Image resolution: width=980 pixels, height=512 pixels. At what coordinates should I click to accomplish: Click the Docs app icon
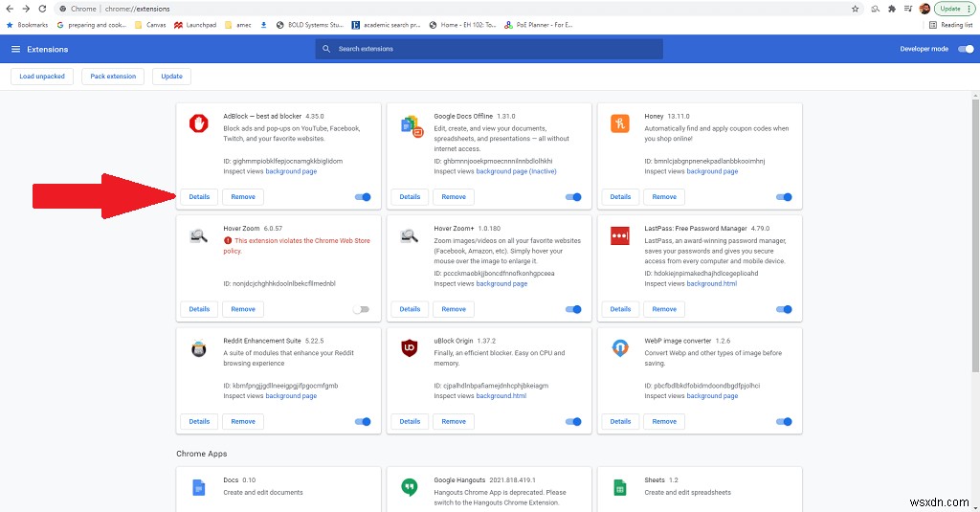199,487
